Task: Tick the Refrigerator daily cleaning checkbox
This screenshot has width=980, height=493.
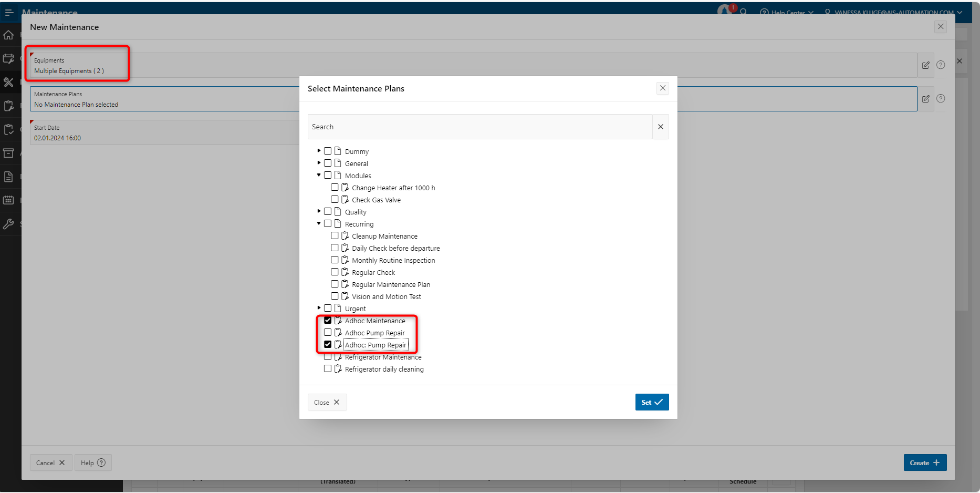Action: [x=328, y=369]
